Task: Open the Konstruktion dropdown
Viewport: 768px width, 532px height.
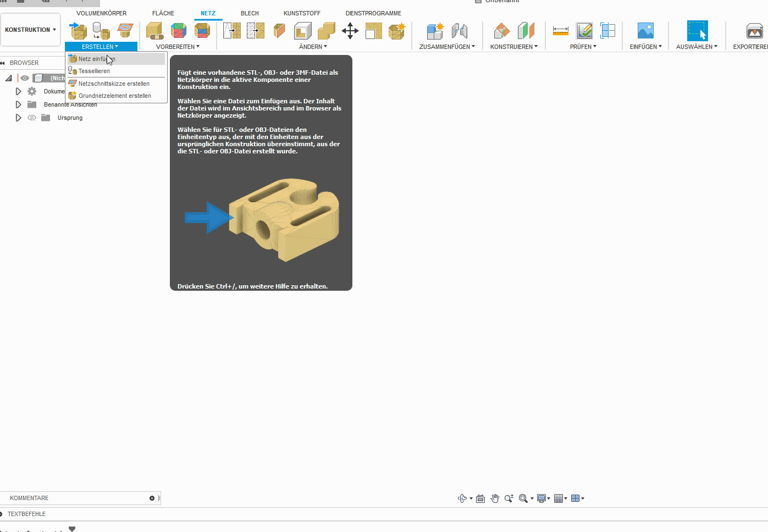Action: (30, 29)
